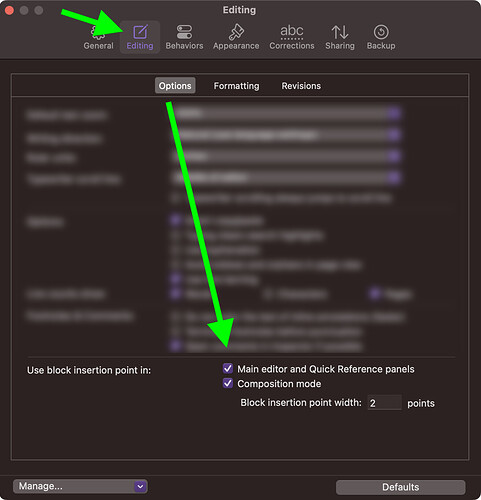Click the Editing window title text
The height and width of the screenshot is (500, 481).
[x=239, y=10]
